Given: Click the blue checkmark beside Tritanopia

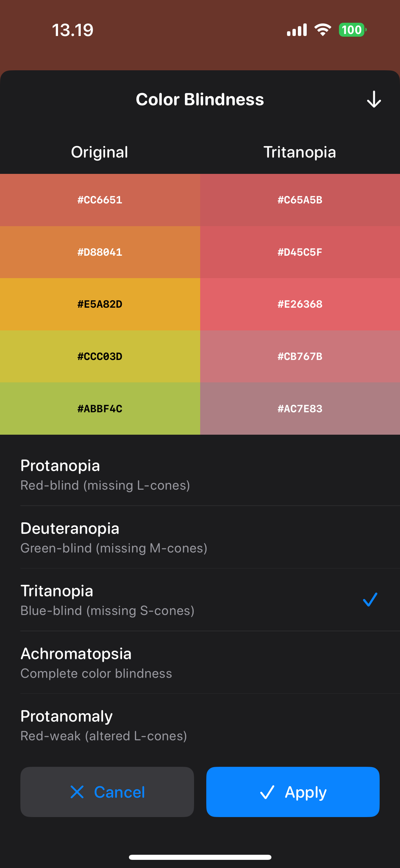Looking at the screenshot, I should tap(370, 599).
